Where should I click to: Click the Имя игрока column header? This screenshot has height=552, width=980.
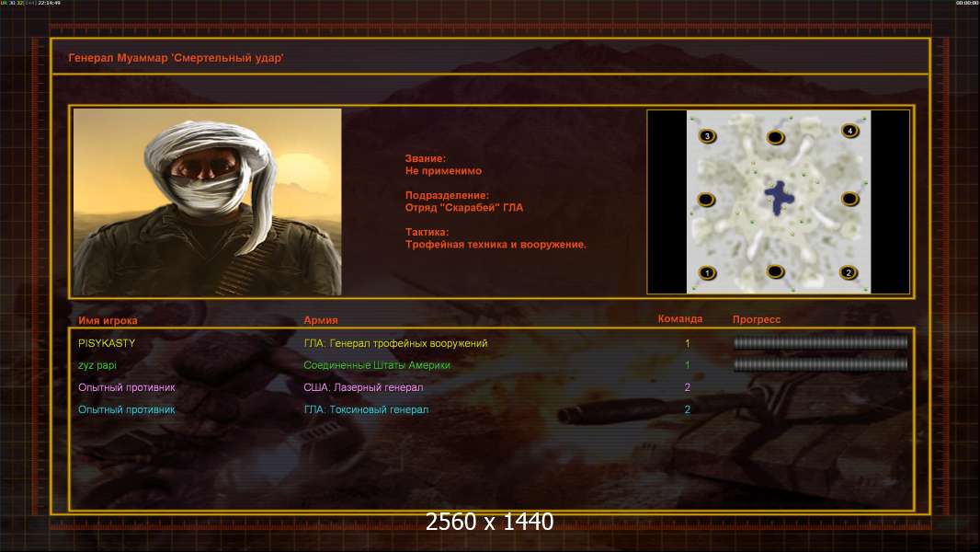pos(108,321)
